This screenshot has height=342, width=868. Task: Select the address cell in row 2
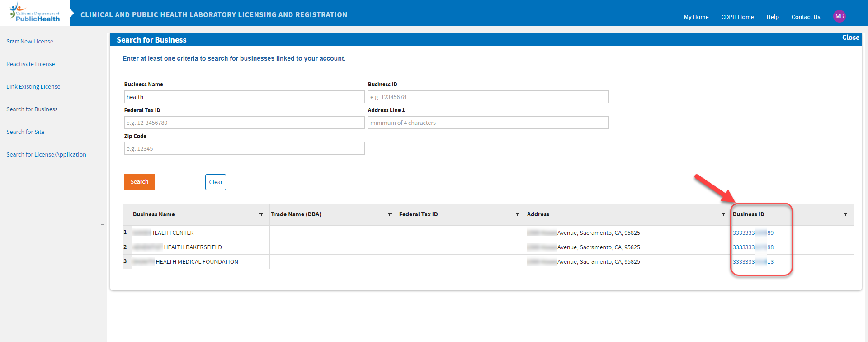tap(628, 247)
